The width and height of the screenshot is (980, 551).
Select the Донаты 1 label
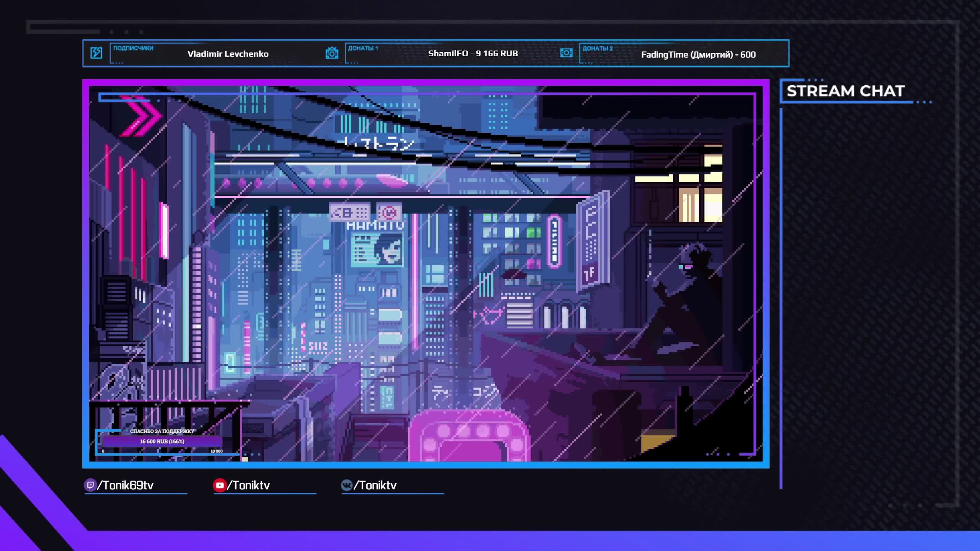(x=363, y=48)
